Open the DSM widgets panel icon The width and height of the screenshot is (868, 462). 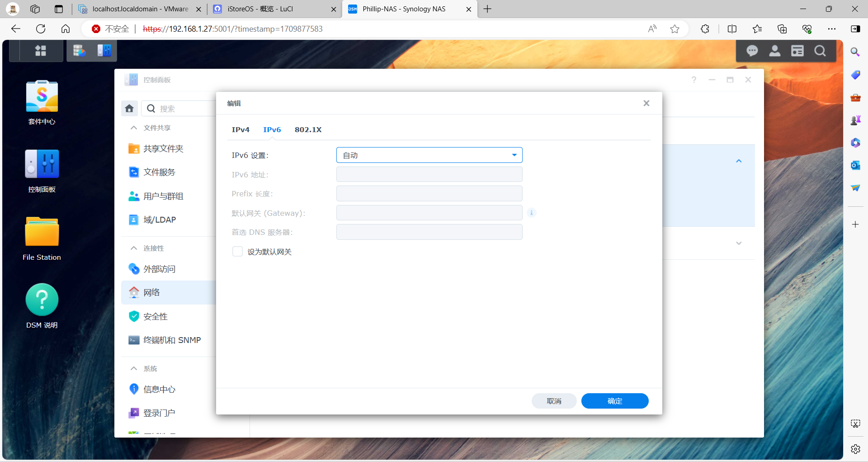pos(797,51)
